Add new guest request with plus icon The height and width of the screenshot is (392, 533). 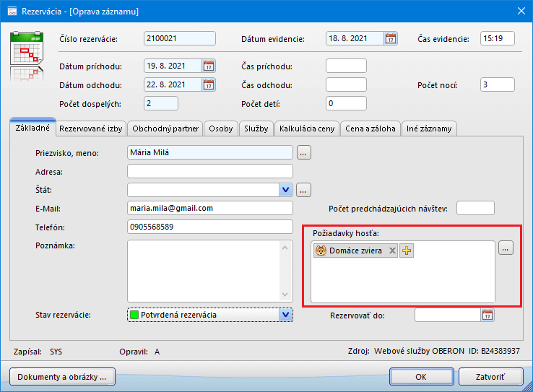(x=407, y=251)
